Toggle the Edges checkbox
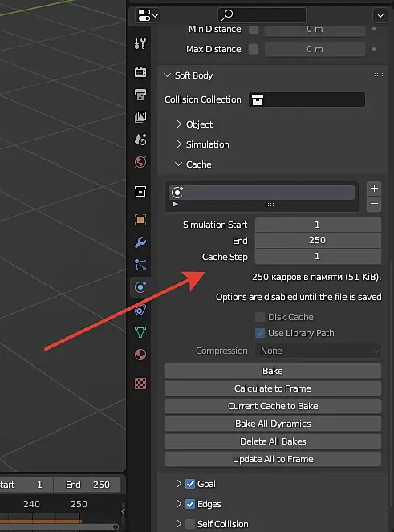Screen dimensions: 394x532 pyautogui.click(x=190, y=504)
